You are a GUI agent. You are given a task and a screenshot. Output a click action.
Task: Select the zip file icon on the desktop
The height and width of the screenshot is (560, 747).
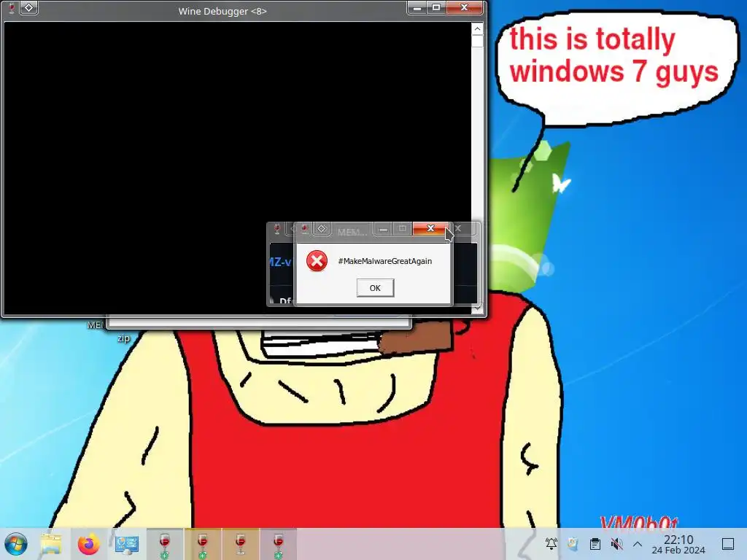(123, 338)
